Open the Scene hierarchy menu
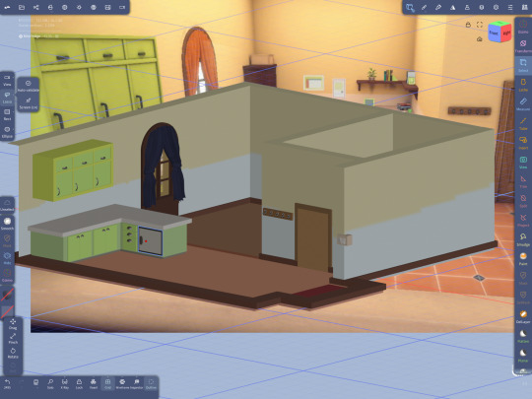Viewport: 532px width, 399px height. click(x=36, y=7)
